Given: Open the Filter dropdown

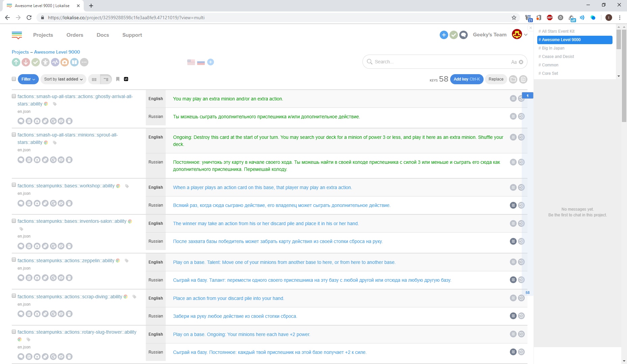Looking at the screenshot, I should 28,79.
